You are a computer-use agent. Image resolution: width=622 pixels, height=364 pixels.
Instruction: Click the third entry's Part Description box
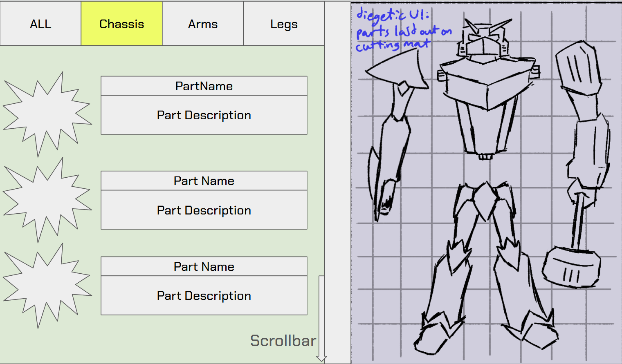[x=204, y=295]
